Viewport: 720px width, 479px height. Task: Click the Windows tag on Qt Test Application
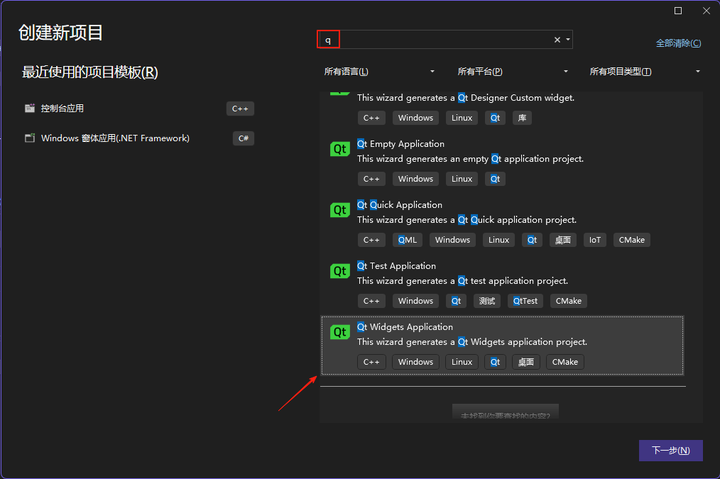click(x=416, y=301)
